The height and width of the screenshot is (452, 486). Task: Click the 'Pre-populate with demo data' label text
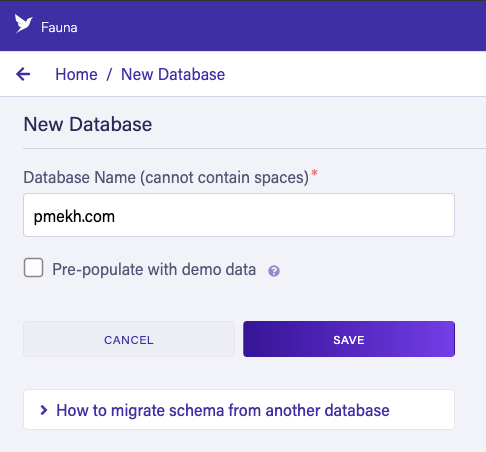pos(154,269)
